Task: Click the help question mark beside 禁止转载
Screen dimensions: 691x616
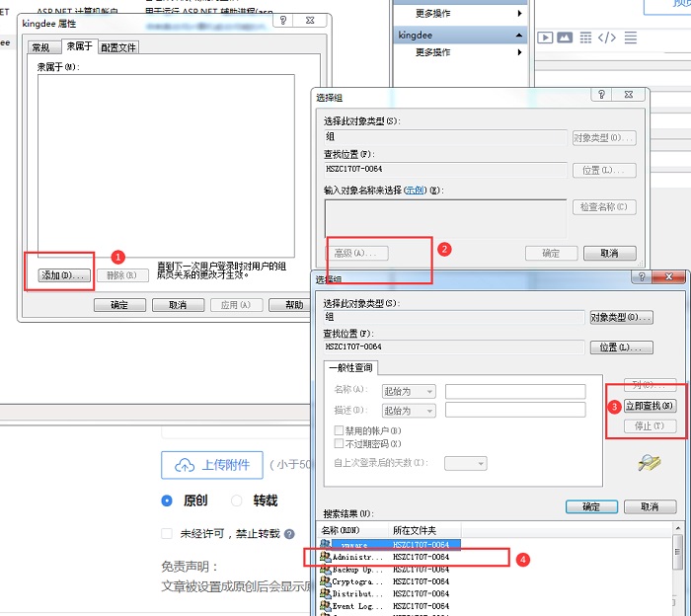Action: 289,534
